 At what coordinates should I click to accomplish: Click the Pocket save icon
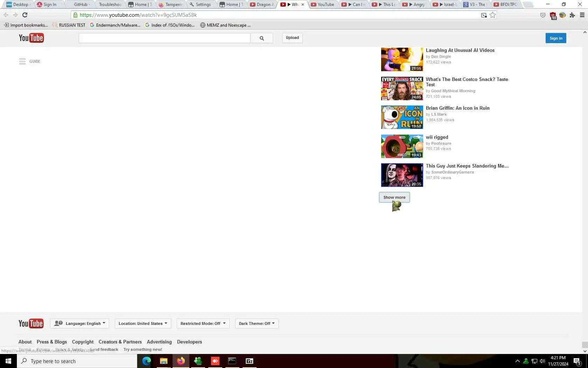543,15
